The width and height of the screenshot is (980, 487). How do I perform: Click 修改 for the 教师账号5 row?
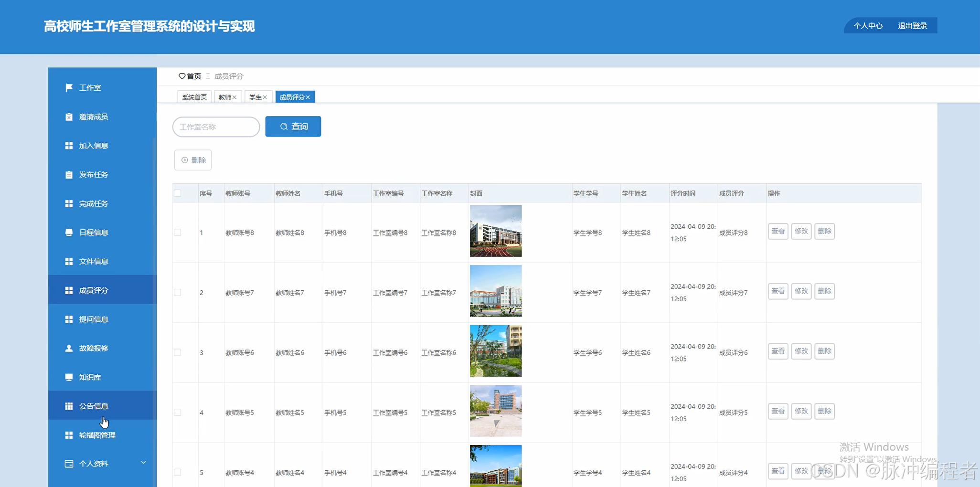point(801,411)
